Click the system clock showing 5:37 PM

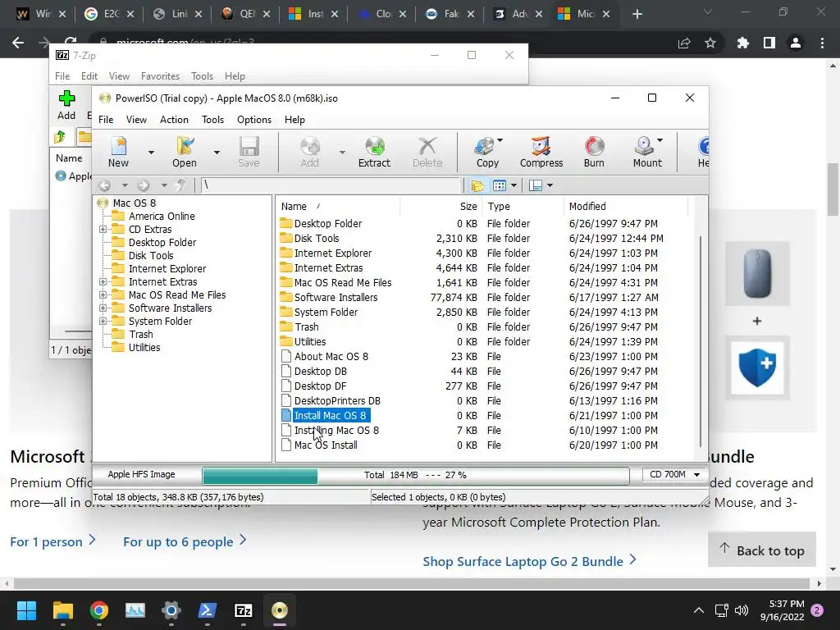click(786, 604)
